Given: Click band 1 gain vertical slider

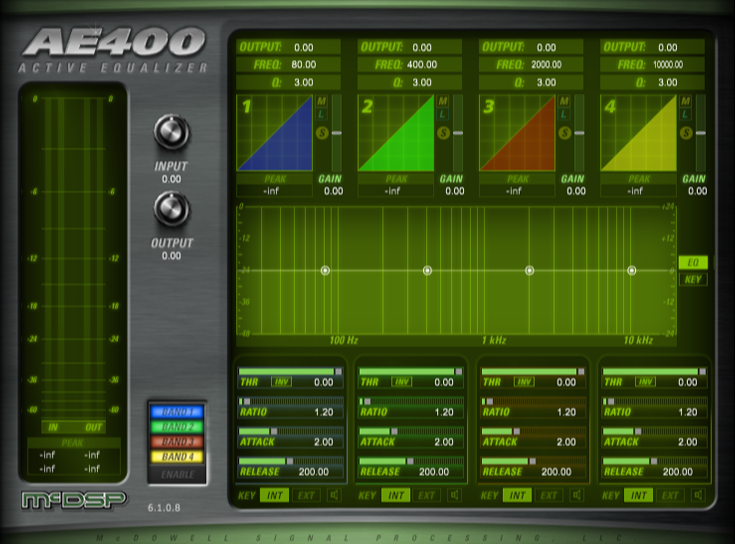Looking at the screenshot, I should point(337,133).
